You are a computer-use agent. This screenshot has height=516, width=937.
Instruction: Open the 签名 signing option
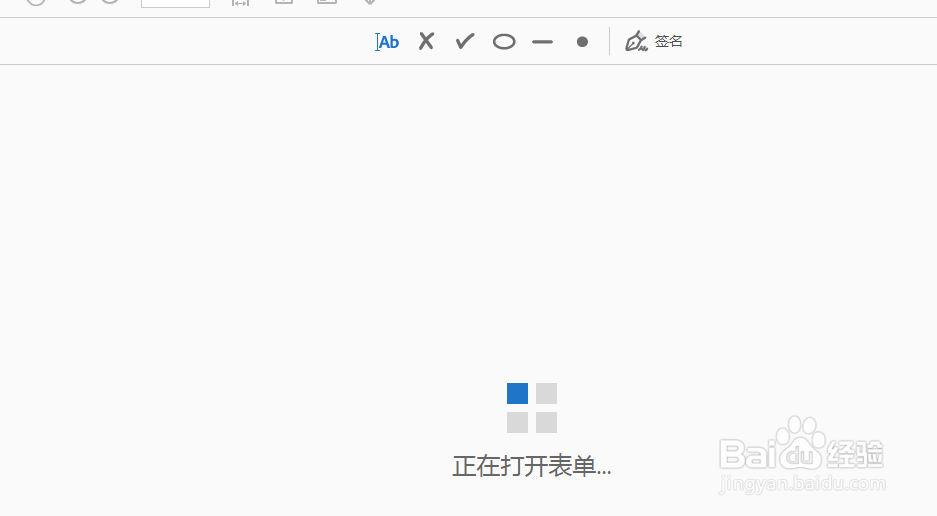668,41
